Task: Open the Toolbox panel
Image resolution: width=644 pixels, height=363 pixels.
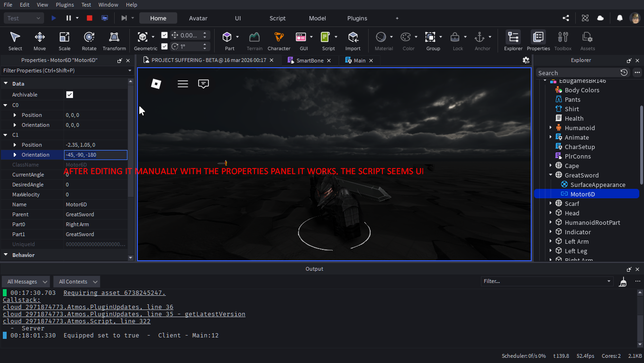Action: [562, 41]
